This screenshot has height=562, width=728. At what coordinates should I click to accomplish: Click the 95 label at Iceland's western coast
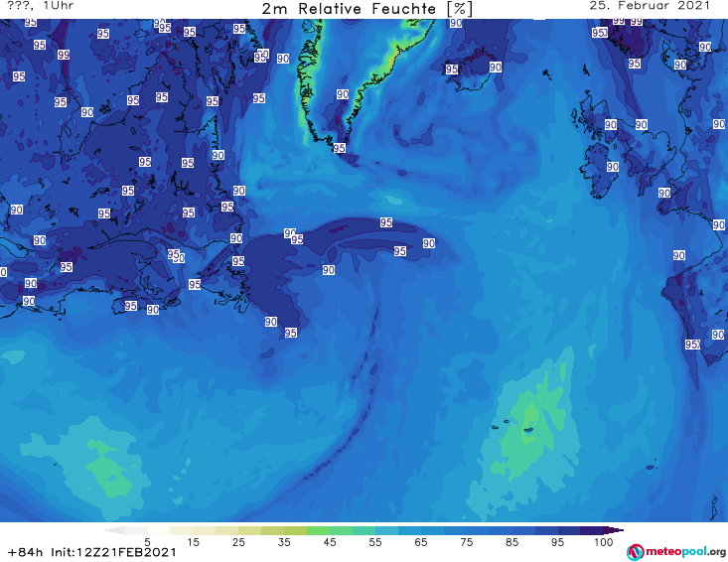pos(452,70)
